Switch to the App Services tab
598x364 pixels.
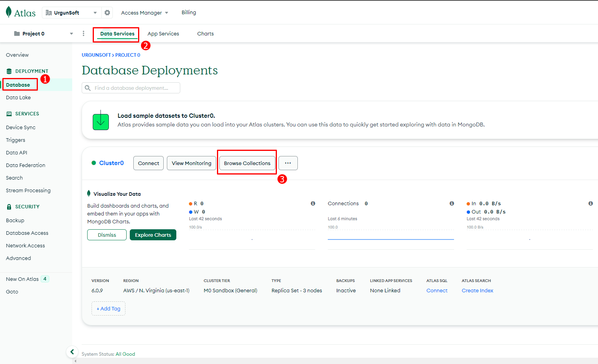tap(163, 34)
